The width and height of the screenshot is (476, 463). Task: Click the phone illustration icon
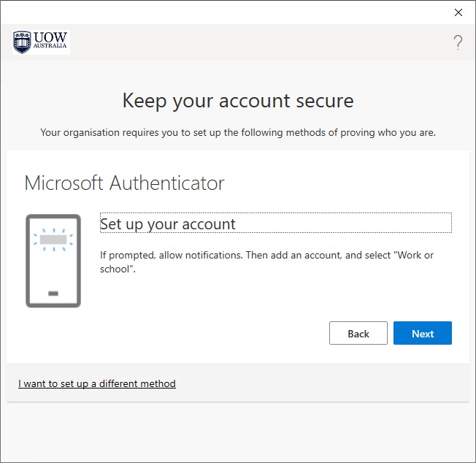53,261
